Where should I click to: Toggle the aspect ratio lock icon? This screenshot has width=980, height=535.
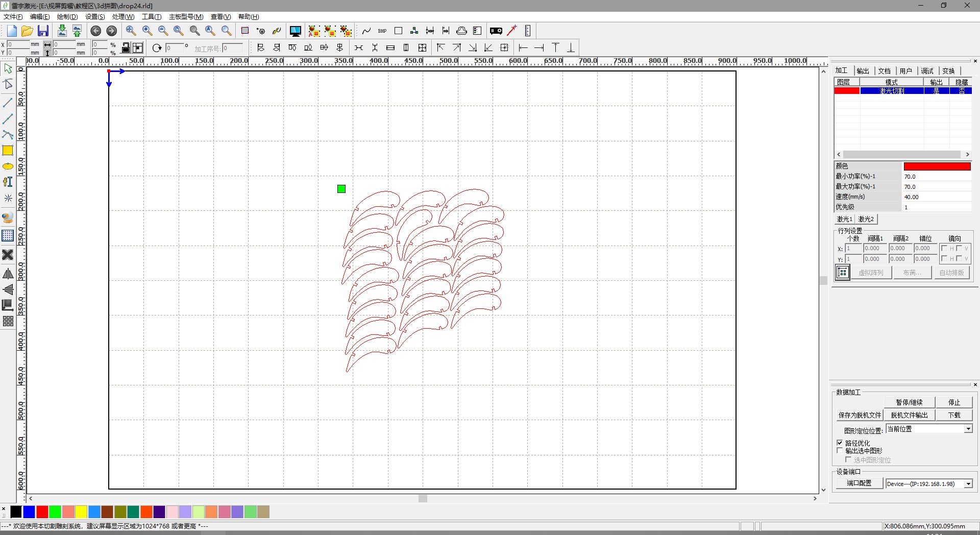pos(126,47)
